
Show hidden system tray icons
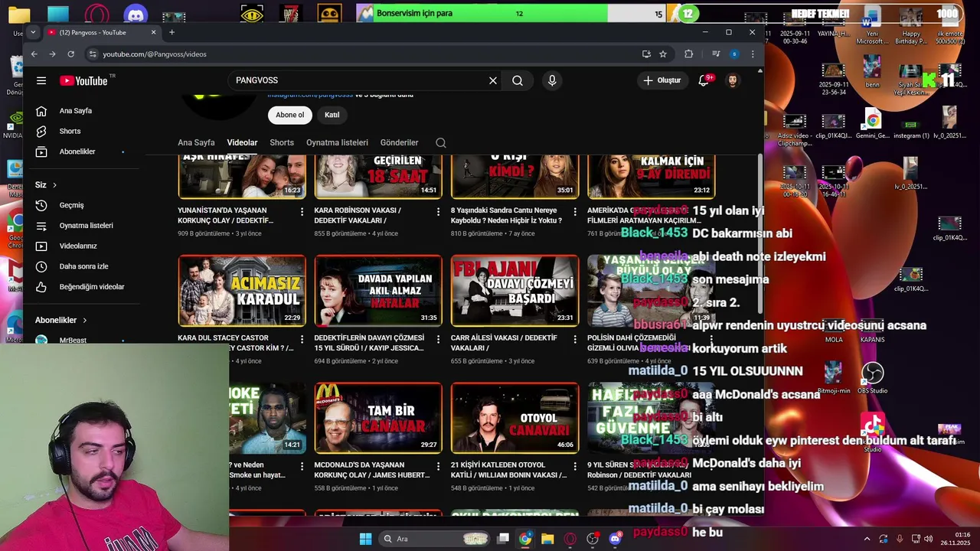(x=867, y=539)
